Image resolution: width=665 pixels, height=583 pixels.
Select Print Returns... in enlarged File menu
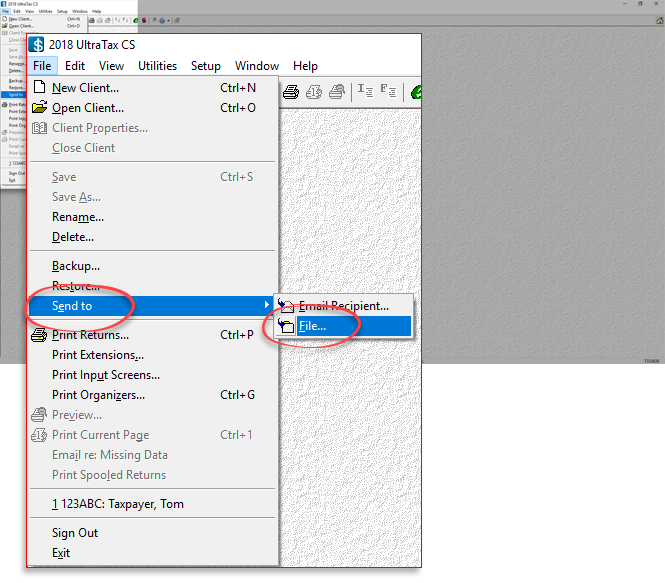[153, 335]
